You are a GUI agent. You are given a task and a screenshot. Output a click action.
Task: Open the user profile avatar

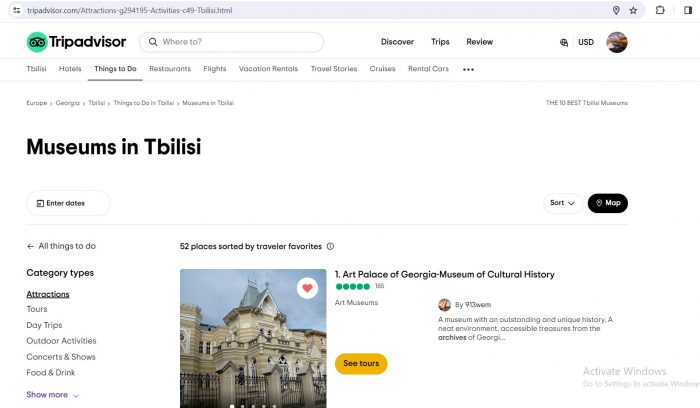click(x=617, y=42)
